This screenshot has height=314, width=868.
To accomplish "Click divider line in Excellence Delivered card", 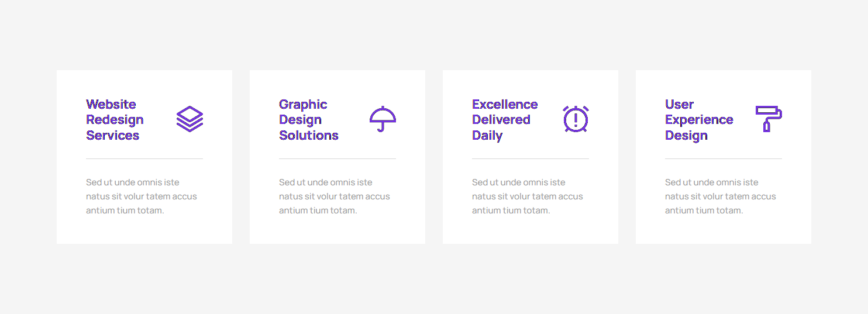I will [531, 158].
